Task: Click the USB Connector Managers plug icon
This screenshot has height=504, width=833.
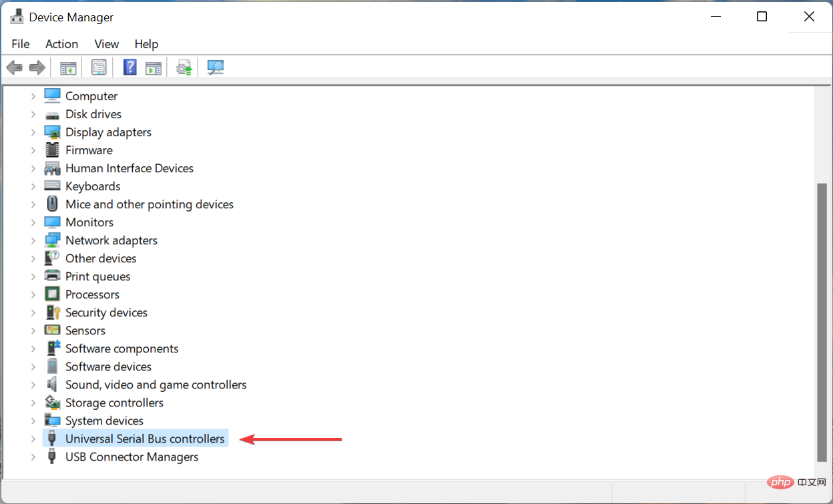Action: 52,457
